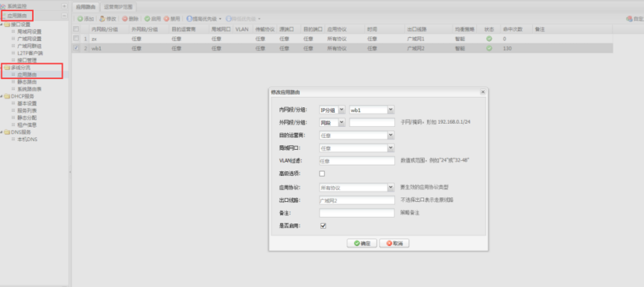Click the 出口线路 input field

[356, 201]
